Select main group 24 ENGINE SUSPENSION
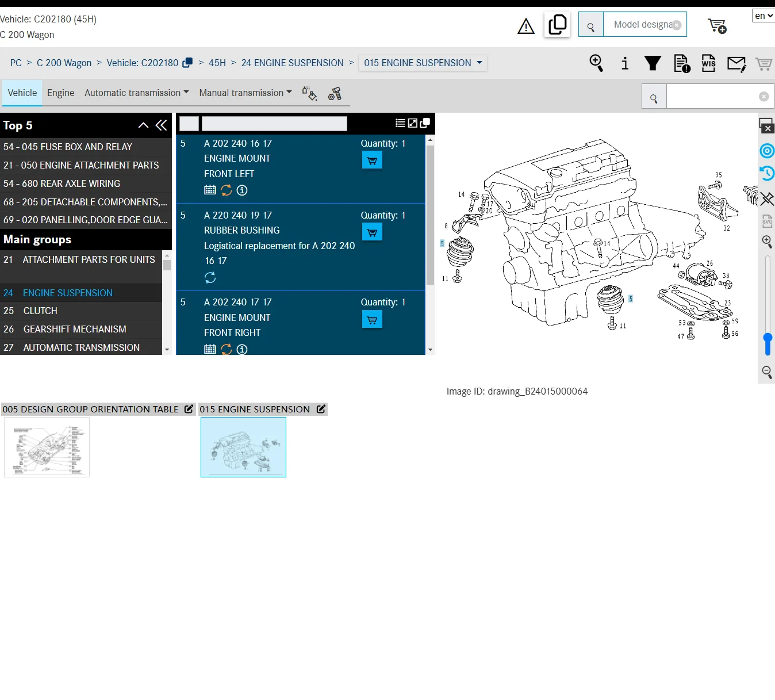The width and height of the screenshot is (775, 700). (x=81, y=293)
